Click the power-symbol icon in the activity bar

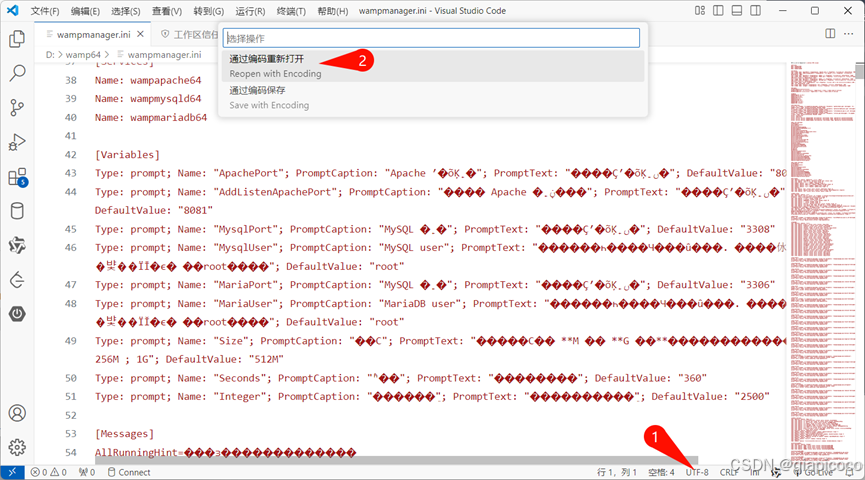point(17,314)
